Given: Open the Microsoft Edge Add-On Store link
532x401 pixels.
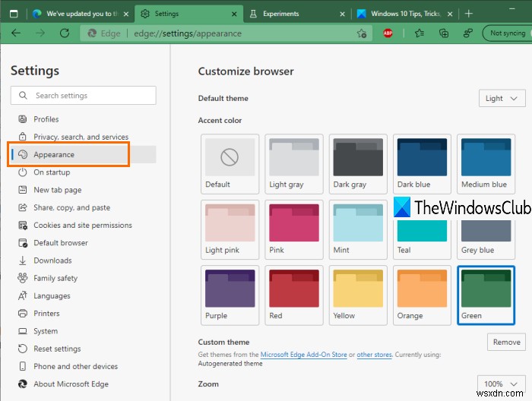Looking at the screenshot, I should coord(303,355).
